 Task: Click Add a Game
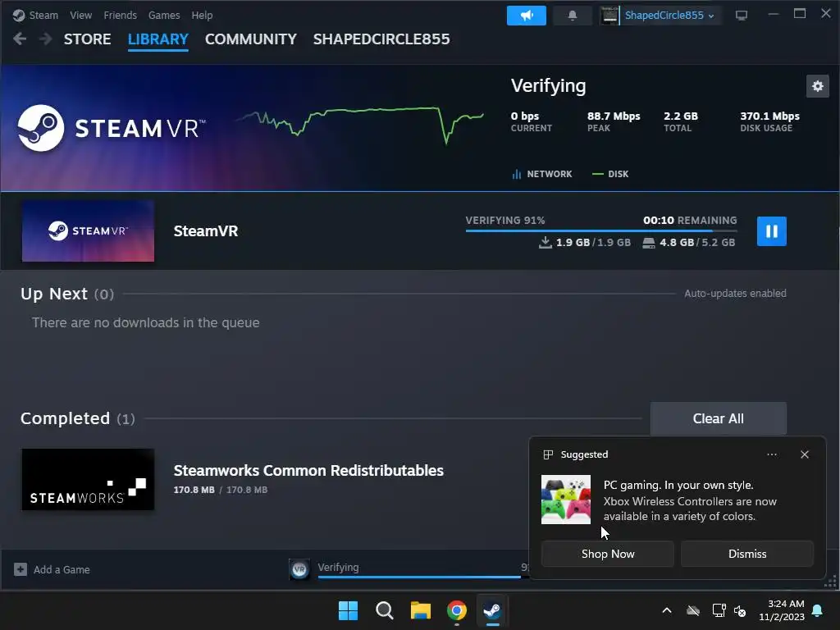pyautogui.click(x=52, y=569)
